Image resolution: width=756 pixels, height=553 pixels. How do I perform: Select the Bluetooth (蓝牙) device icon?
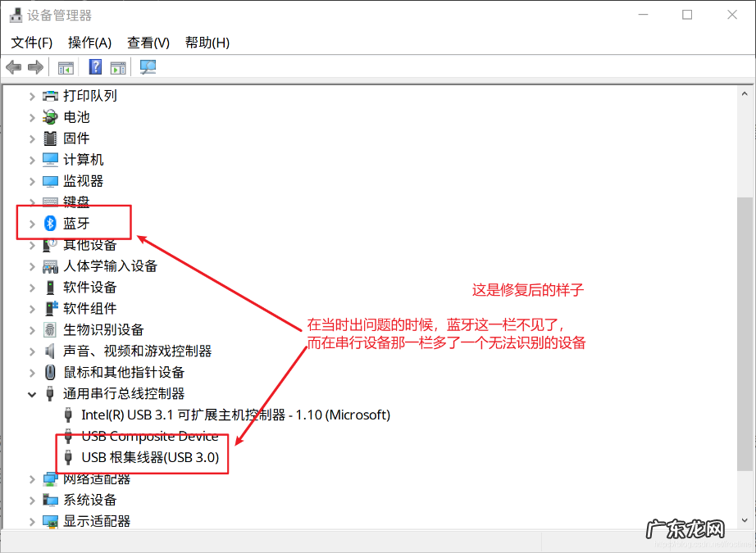click(51, 223)
